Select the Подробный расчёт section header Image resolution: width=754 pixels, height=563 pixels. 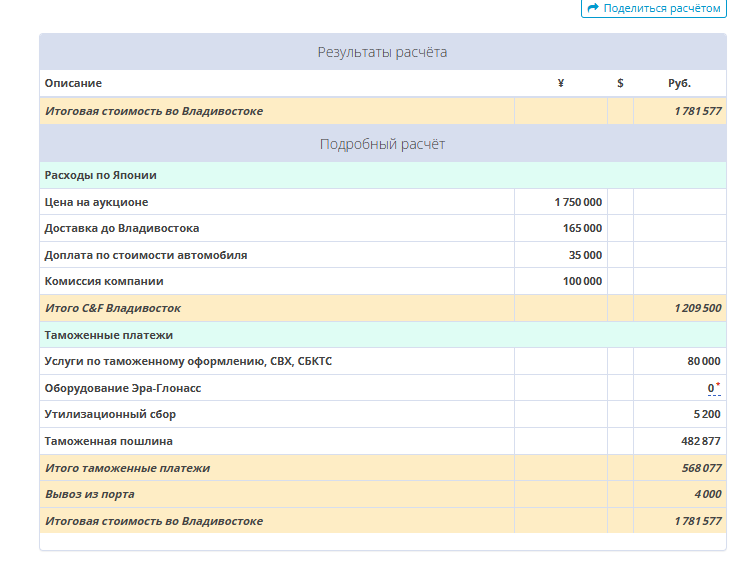point(383,144)
